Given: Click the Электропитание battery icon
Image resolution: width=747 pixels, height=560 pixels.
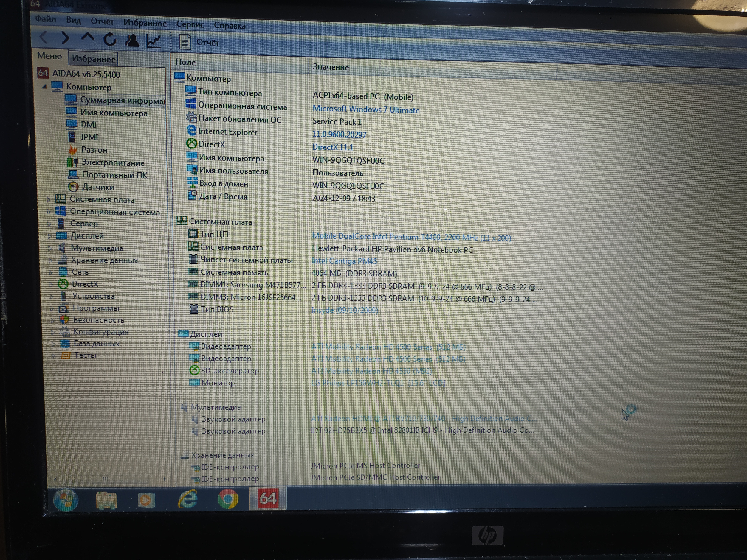Looking at the screenshot, I should [73, 162].
